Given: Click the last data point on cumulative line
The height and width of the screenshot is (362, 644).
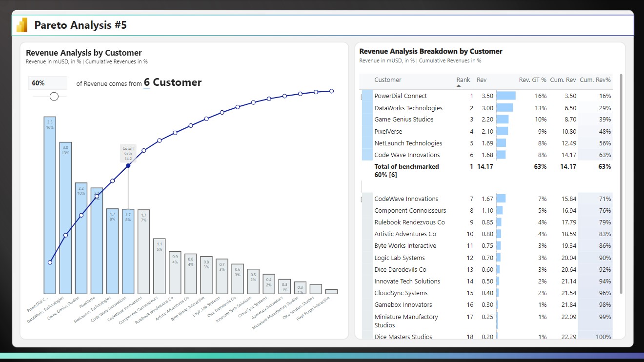Looking at the screenshot, I should (x=331, y=91).
